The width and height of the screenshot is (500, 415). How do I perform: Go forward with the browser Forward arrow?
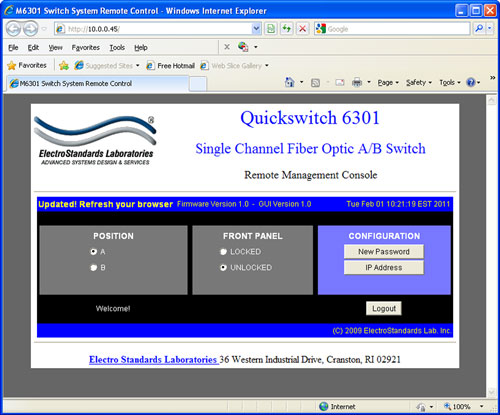pos(31,29)
